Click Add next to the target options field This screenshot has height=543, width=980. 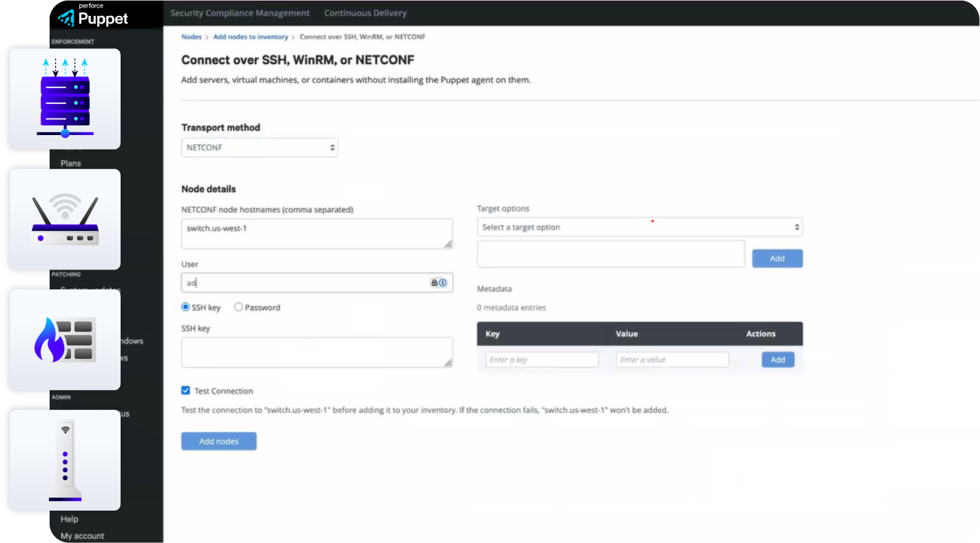click(777, 258)
